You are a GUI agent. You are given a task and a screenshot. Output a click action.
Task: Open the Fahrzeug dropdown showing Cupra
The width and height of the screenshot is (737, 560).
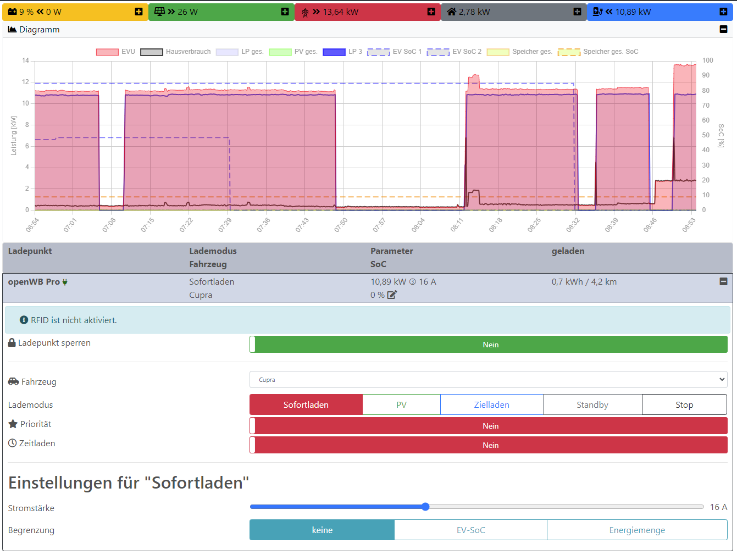coord(488,380)
